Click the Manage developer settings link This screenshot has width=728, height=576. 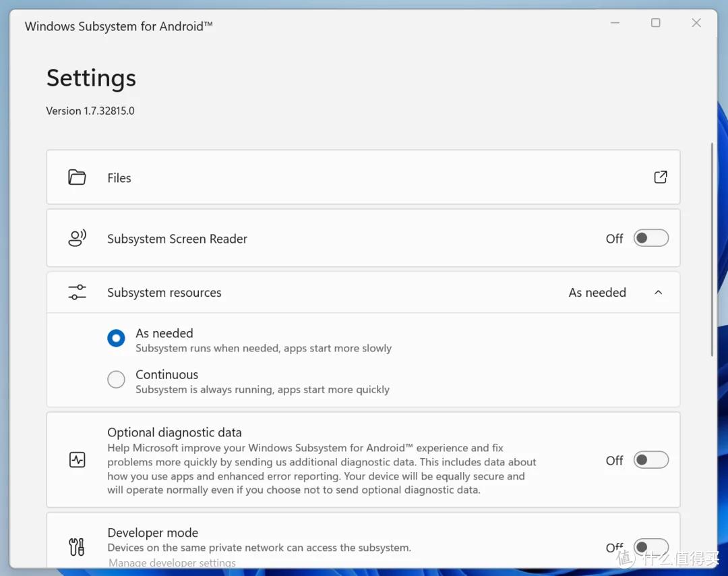tap(173, 563)
